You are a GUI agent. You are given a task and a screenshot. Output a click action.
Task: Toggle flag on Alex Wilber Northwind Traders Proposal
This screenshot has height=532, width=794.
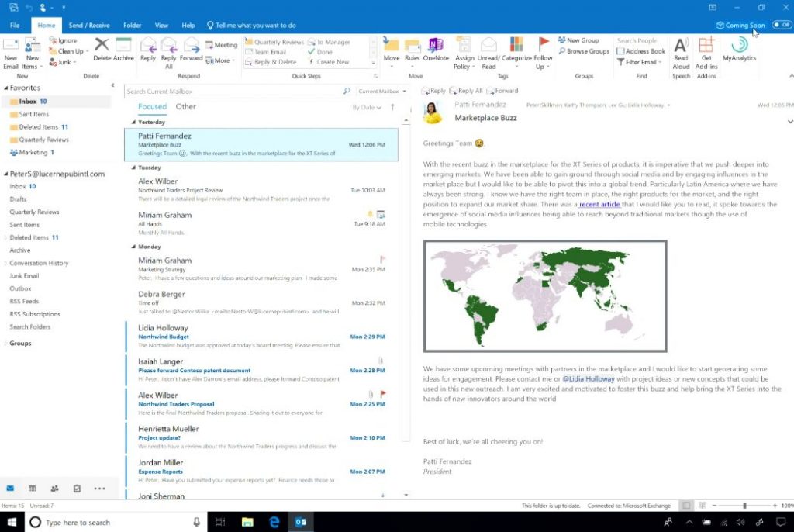(x=383, y=394)
